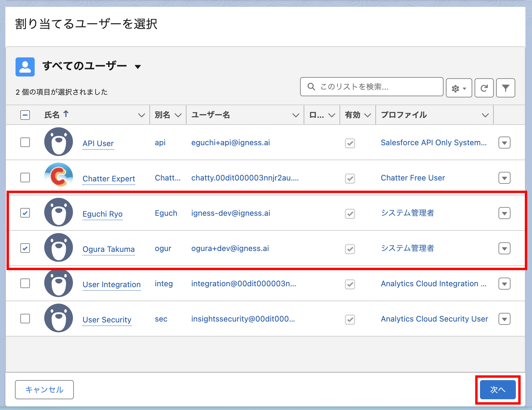Check the API User row checkbox
532x410 pixels.
(x=25, y=142)
